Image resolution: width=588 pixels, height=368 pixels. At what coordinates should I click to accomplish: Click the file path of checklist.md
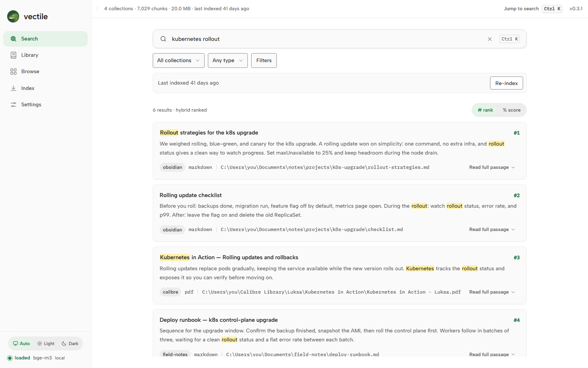click(312, 229)
